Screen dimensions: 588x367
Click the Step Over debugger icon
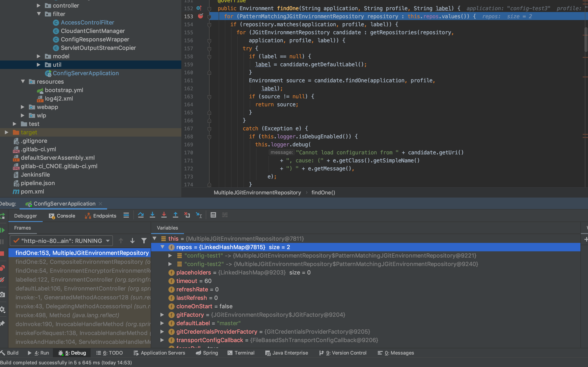tap(141, 215)
